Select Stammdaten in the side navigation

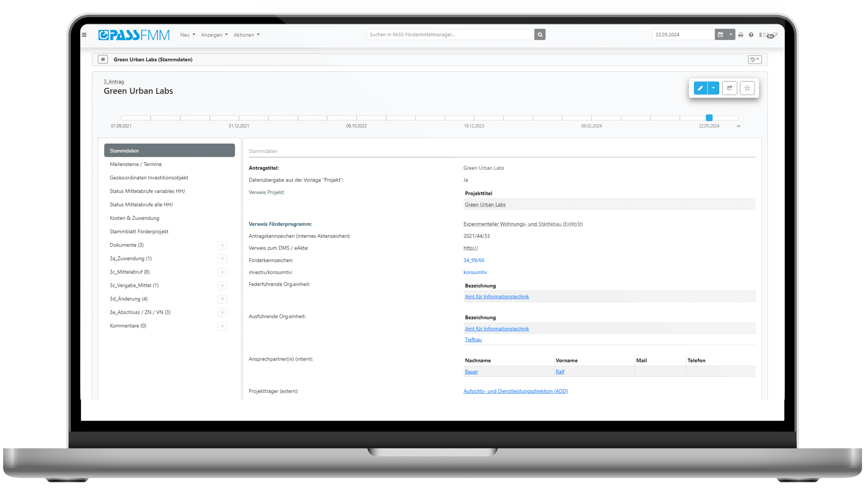[x=169, y=151]
